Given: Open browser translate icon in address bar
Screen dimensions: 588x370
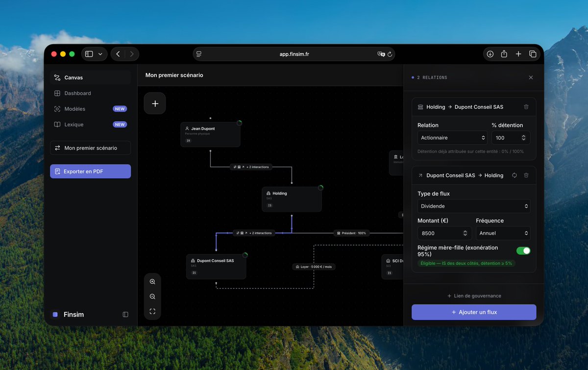Looking at the screenshot, I should [x=381, y=54].
